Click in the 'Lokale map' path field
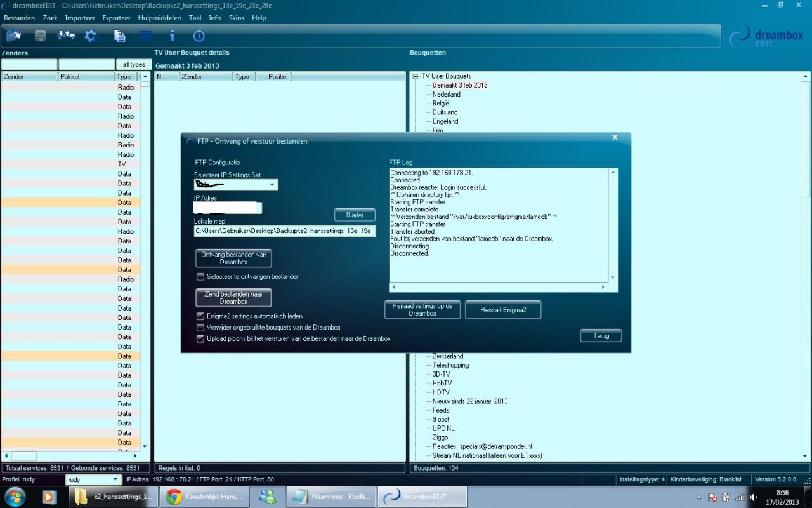This screenshot has height=508, width=812. 285,231
